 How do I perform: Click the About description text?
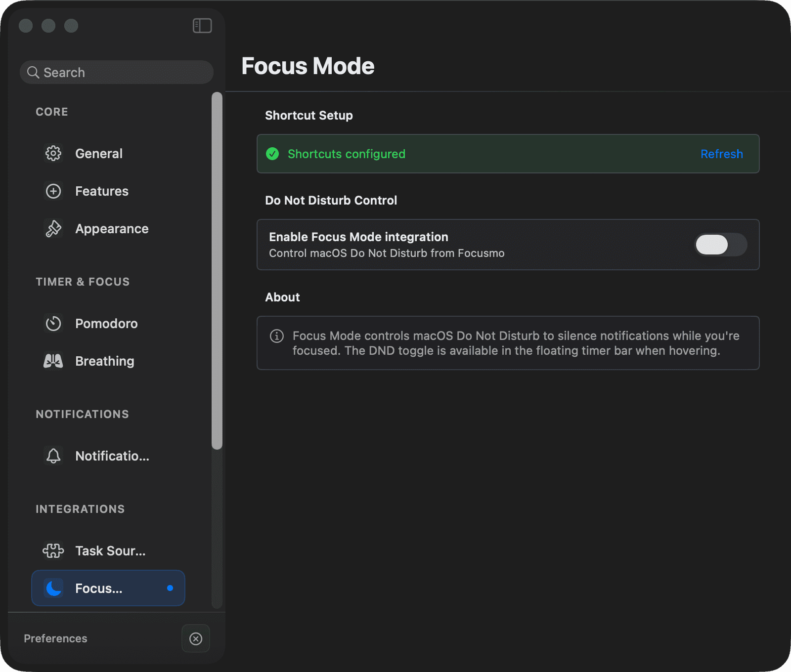click(516, 343)
